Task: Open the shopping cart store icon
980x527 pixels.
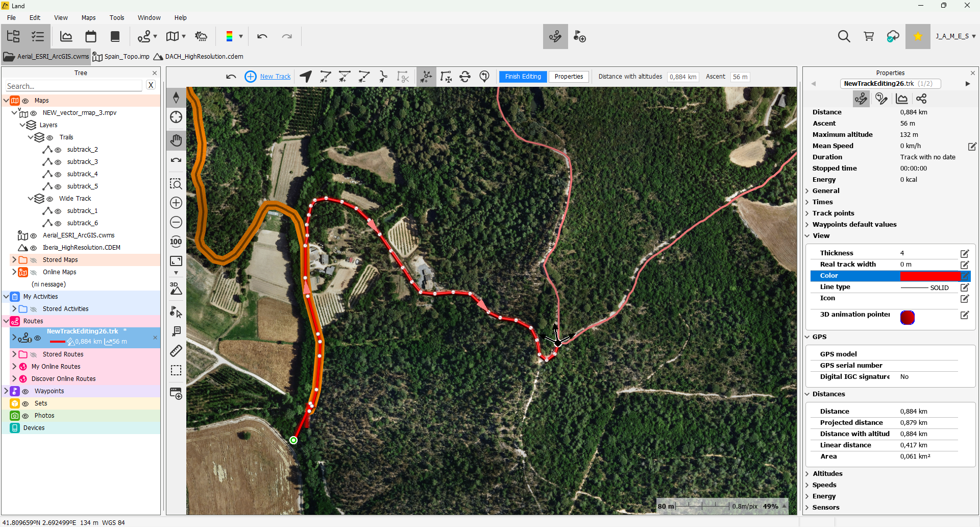Action: 869,36
